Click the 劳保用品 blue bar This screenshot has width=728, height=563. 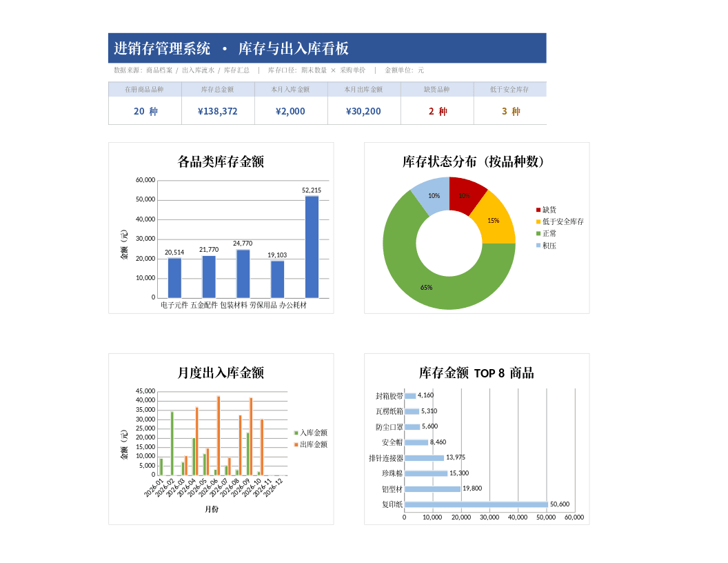point(277,279)
